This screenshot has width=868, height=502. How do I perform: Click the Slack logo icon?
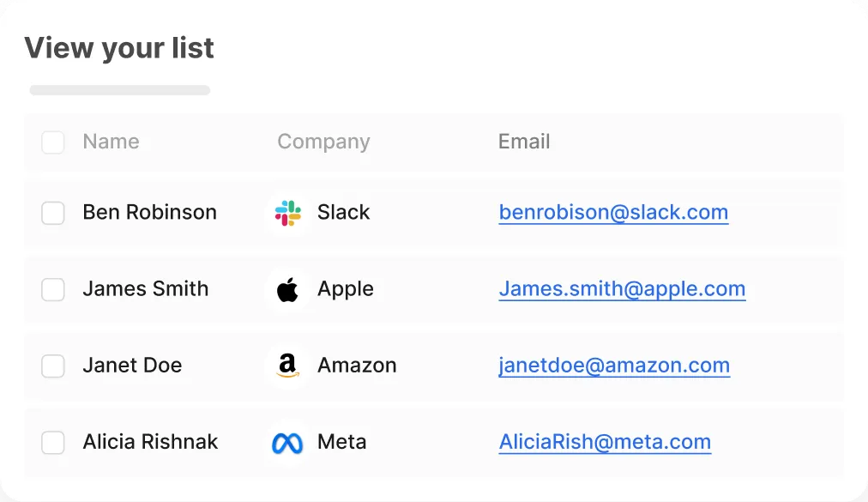tap(288, 213)
